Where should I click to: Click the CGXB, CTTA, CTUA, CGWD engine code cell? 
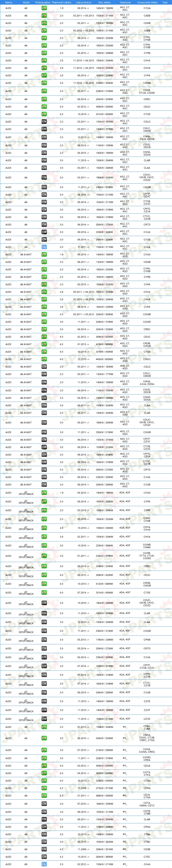(147, 556)
